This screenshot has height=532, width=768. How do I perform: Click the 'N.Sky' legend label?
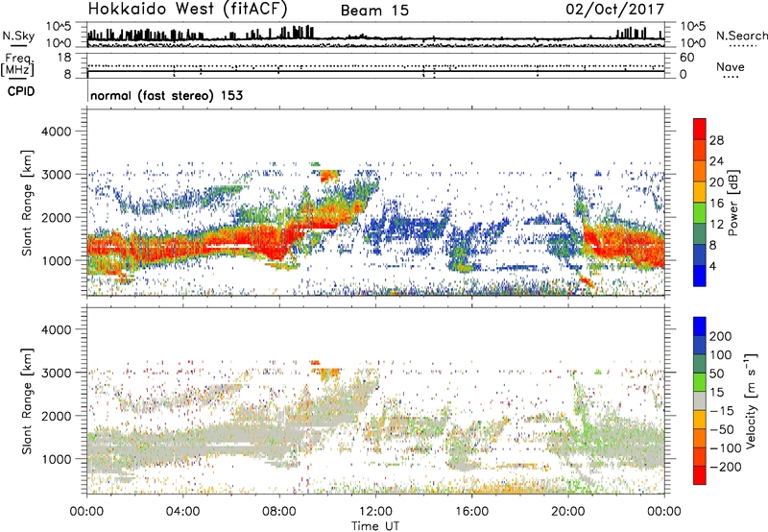(18, 36)
